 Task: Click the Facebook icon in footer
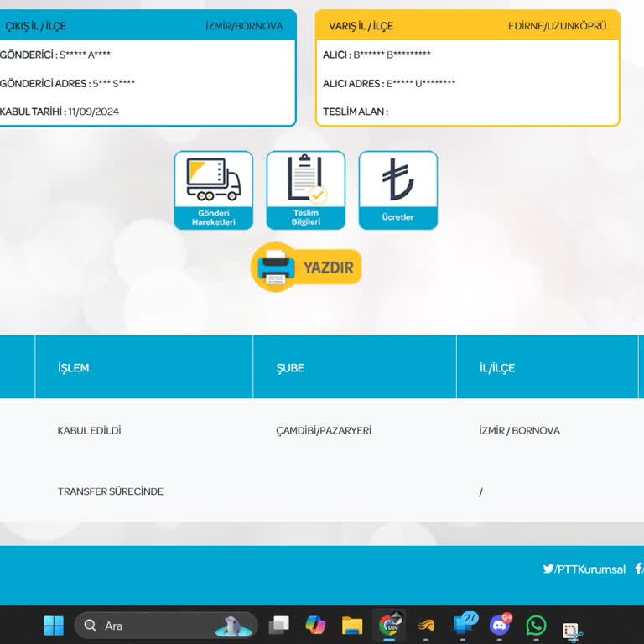639,569
